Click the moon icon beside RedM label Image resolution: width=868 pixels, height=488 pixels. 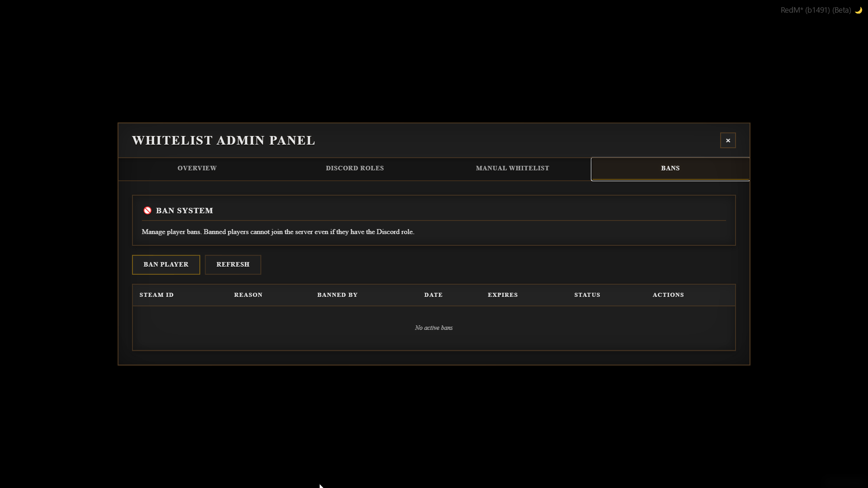pos(859,10)
